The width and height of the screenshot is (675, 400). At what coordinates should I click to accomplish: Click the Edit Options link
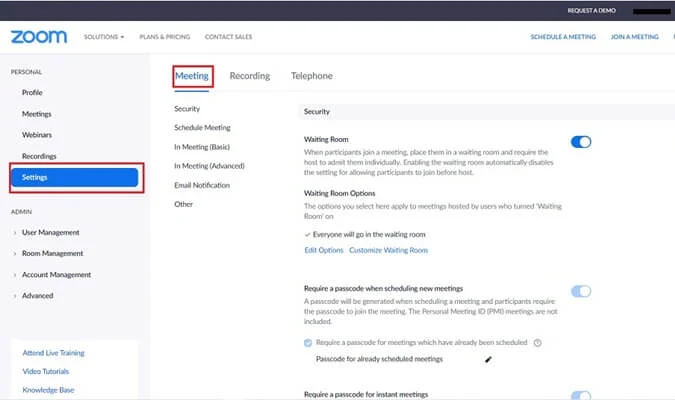click(324, 250)
